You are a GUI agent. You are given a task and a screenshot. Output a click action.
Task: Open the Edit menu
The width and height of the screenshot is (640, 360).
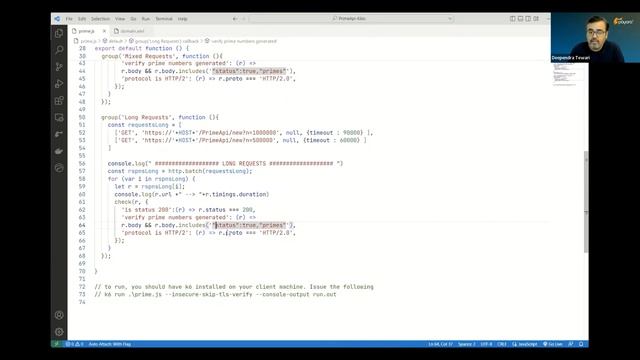tap(82, 19)
